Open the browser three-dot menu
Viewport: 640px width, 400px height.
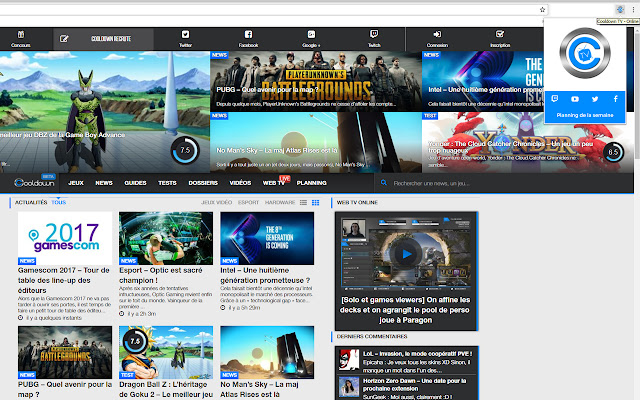633,10
